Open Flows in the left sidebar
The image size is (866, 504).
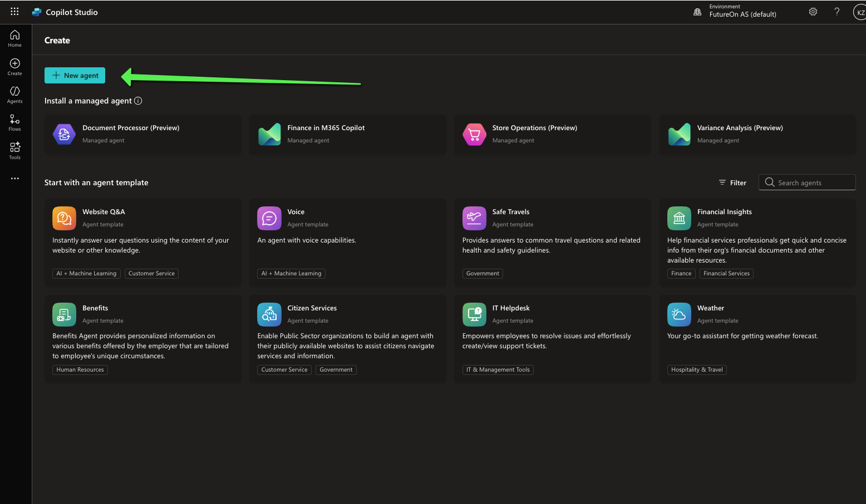[x=15, y=122]
